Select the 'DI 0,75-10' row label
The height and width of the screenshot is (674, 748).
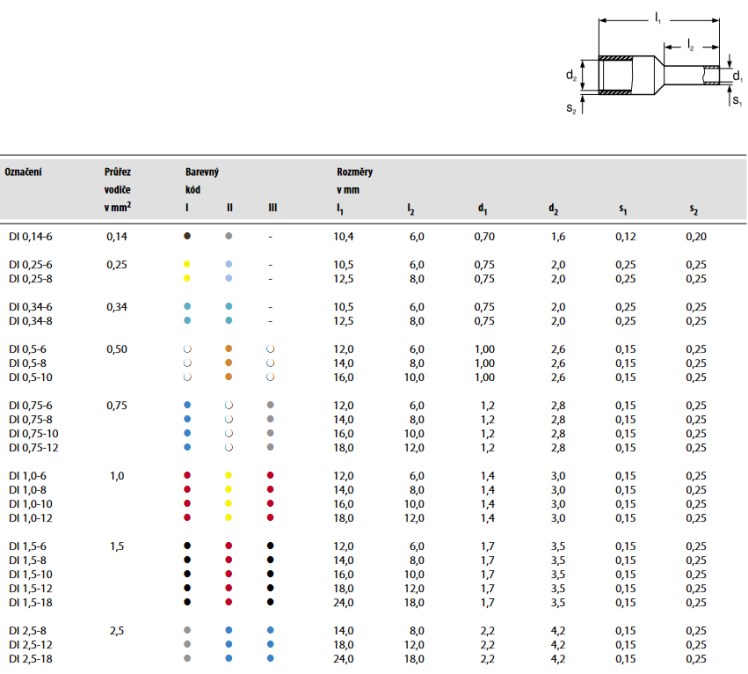33,434
